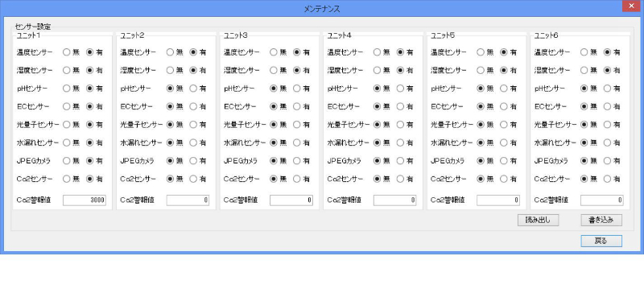The image size is (644, 293).
Task: Click Unit 1 Co2警報値 field showing 3000
Action: [85, 200]
